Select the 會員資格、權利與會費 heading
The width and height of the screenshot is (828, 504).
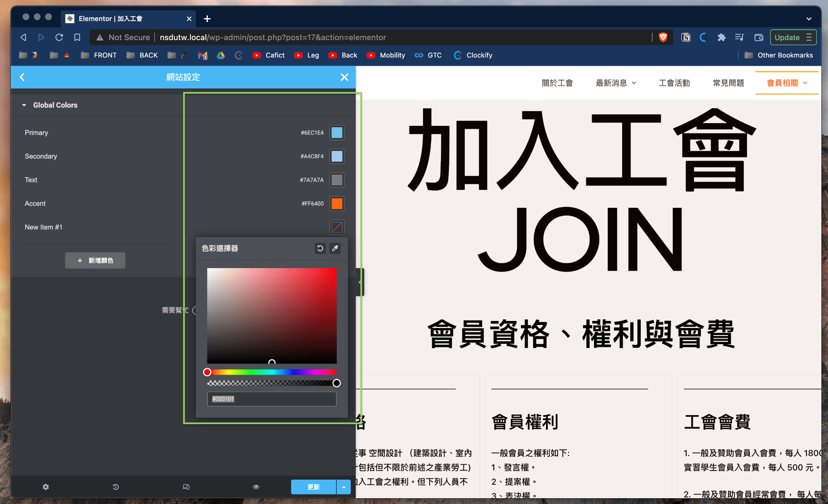(x=581, y=334)
